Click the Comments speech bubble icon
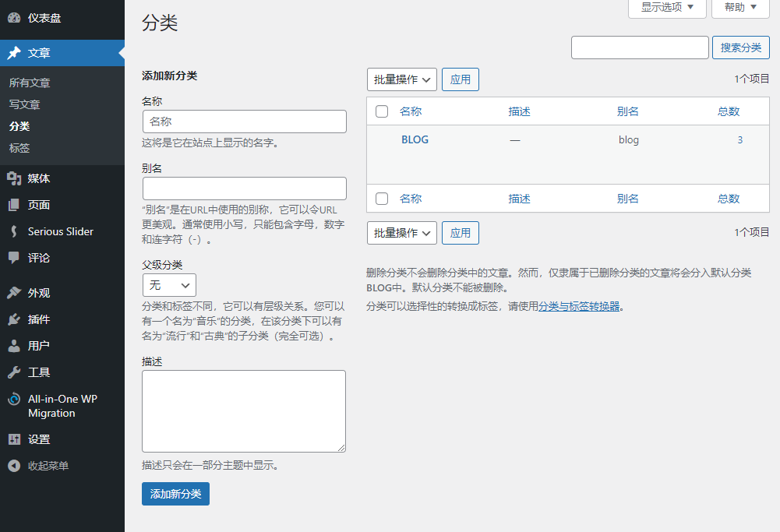This screenshot has width=780, height=532. [14, 258]
